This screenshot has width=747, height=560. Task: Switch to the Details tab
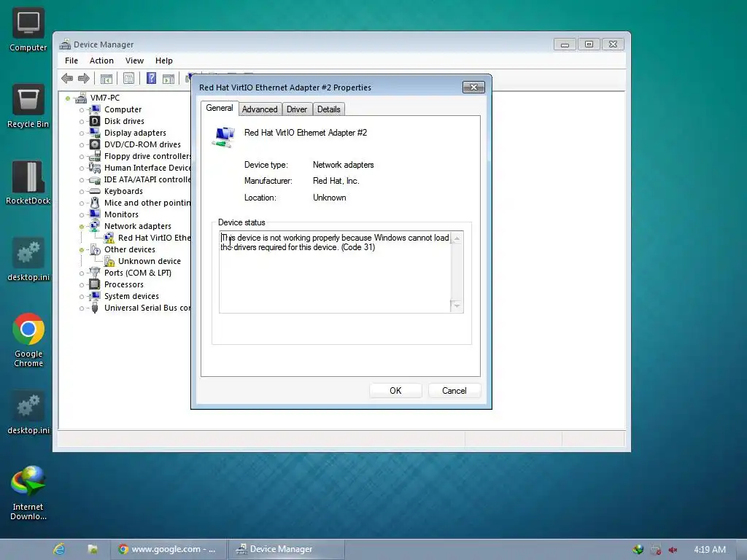click(329, 109)
